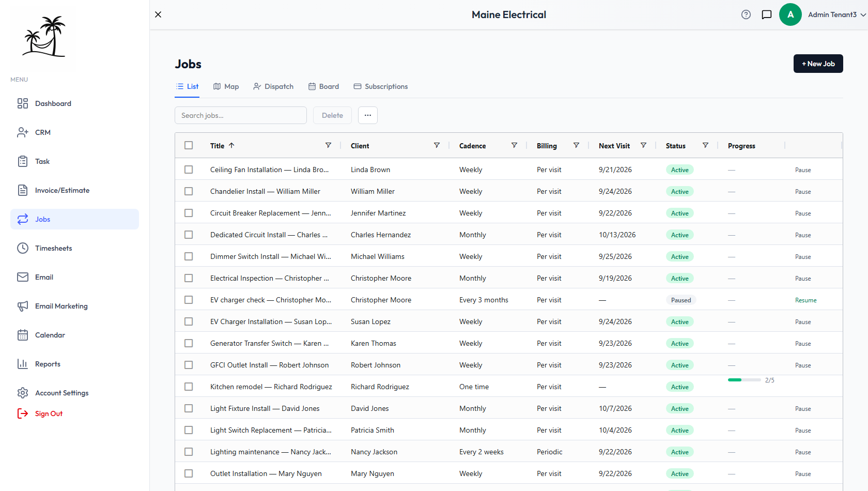The width and height of the screenshot is (868, 491).
Task: Click the Email envelope icon
Action: [23, 277]
